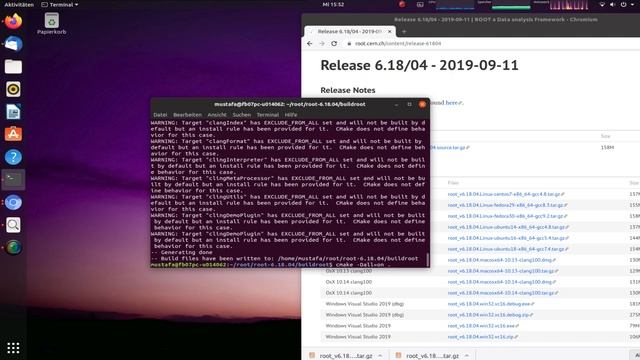Screen dimensions: 640x360
Task: Open the globe app at dock bottom
Action: 13,247
